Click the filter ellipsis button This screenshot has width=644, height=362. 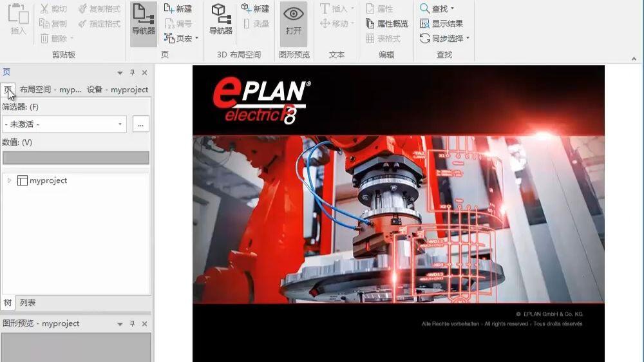(x=141, y=124)
